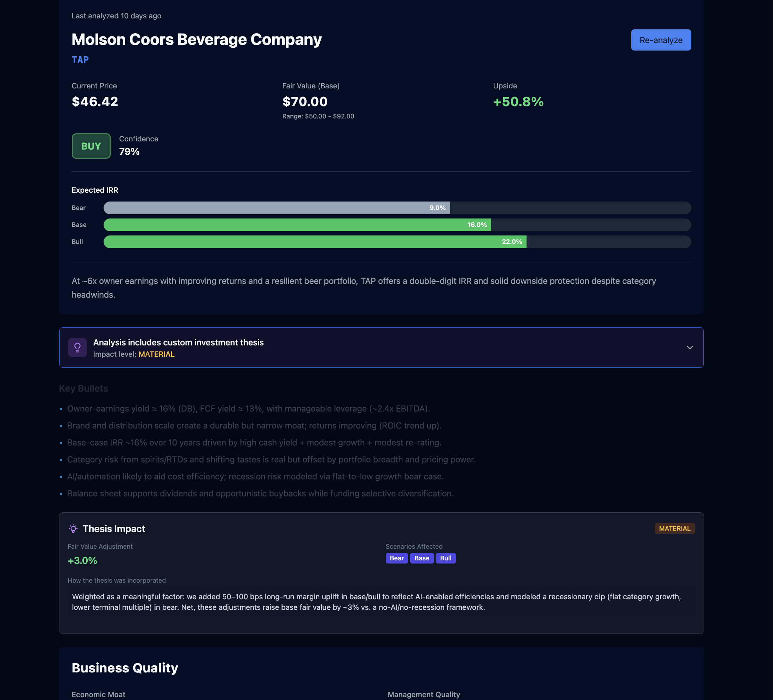Viewport: 773px width, 700px height.
Task: Click the Key Bullets heading
Action: click(x=83, y=388)
